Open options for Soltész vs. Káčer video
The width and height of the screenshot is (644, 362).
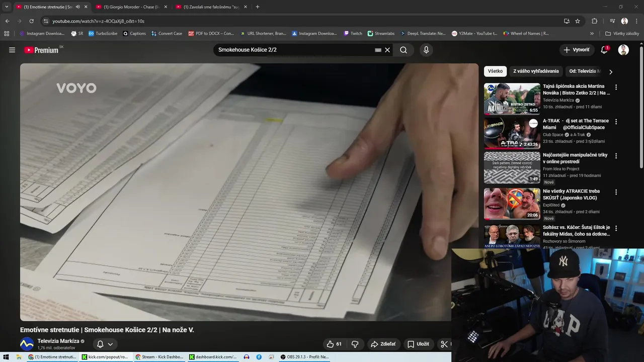[x=616, y=228]
